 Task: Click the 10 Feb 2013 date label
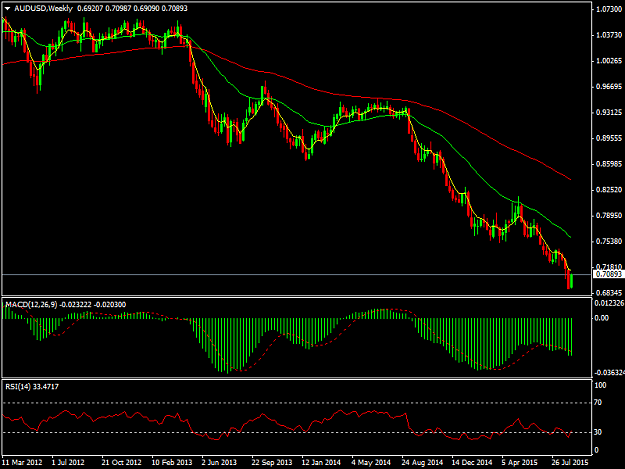click(172, 463)
